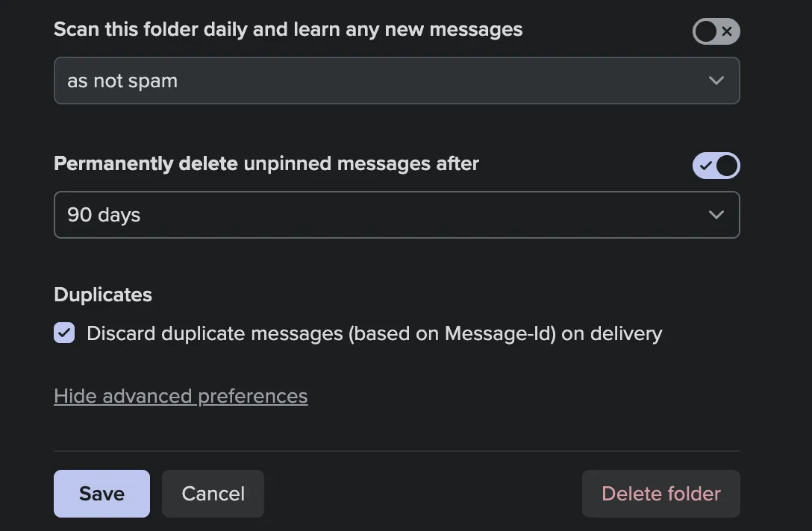Click the toggle knob for permanent deletion

point(727,166)
